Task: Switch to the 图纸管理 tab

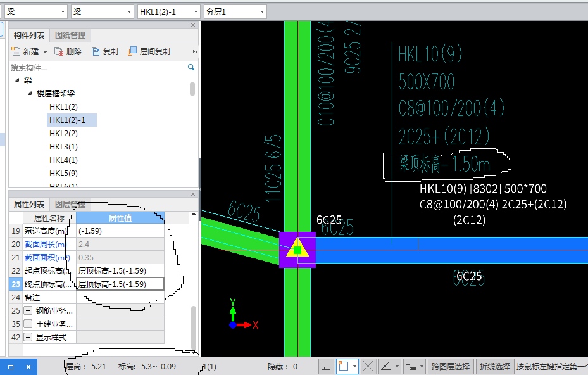Action: point(70,35)
